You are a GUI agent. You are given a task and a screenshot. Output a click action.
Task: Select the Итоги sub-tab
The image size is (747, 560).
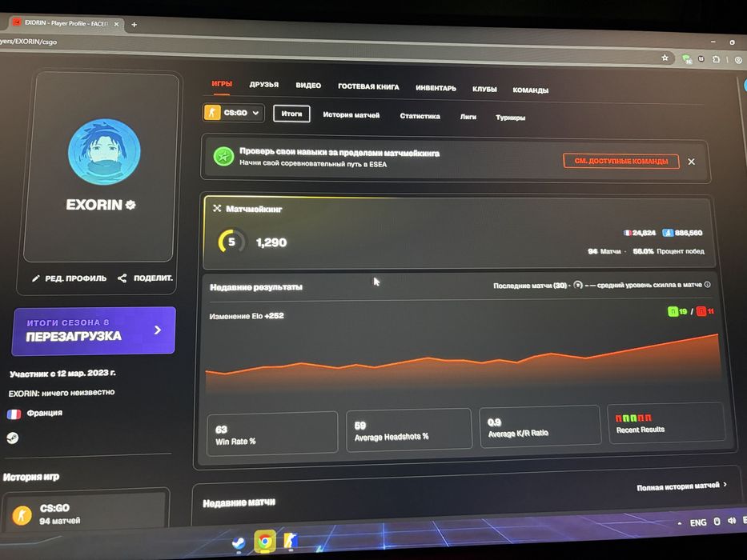tap(291, 114)
